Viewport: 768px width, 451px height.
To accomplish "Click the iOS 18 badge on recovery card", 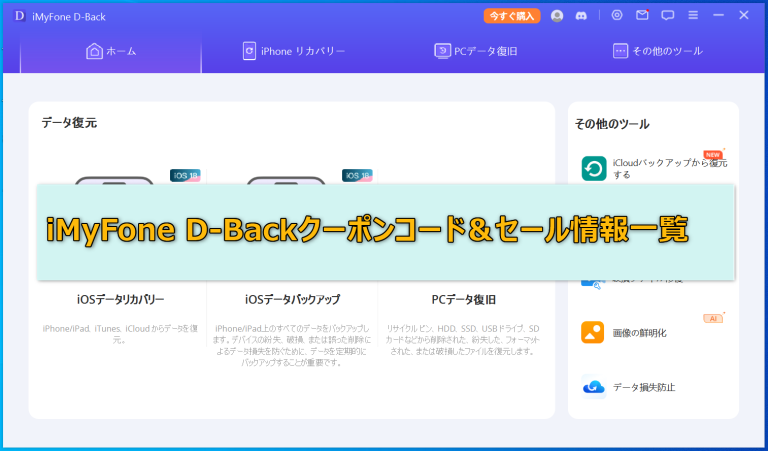I will pyautogui.click(x=185, y=175).
